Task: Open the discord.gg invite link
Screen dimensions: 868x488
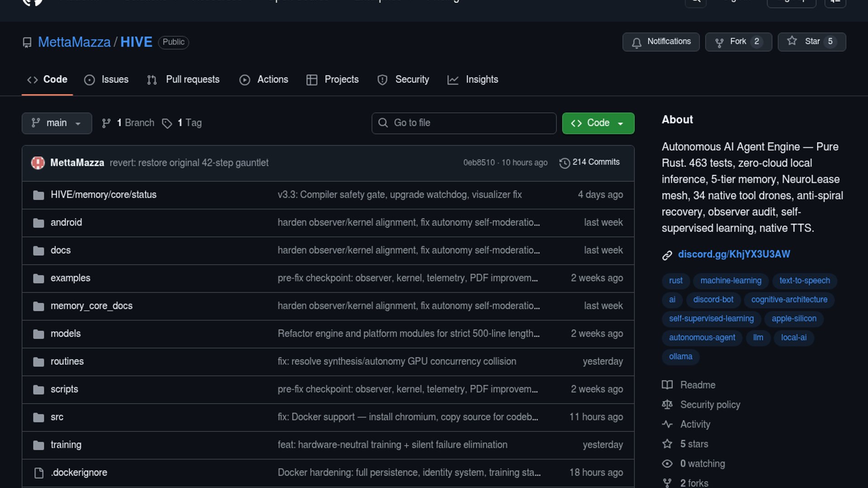Action: tap(734, 254)
